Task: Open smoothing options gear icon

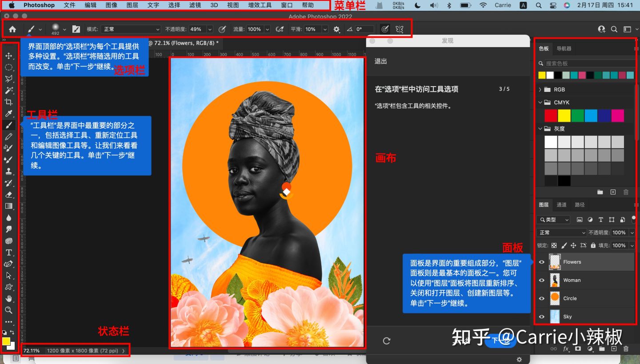Action: click(x=336, y=29)
